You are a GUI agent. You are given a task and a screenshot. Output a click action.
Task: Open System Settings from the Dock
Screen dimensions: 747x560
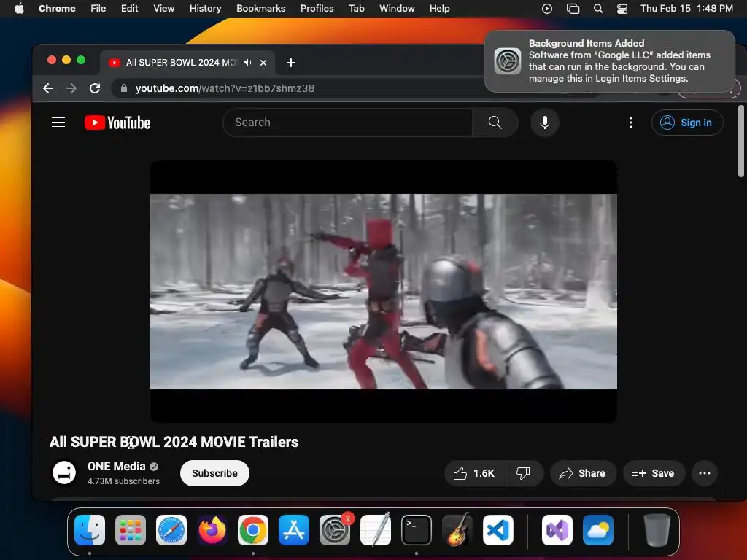tap(335, 530)
